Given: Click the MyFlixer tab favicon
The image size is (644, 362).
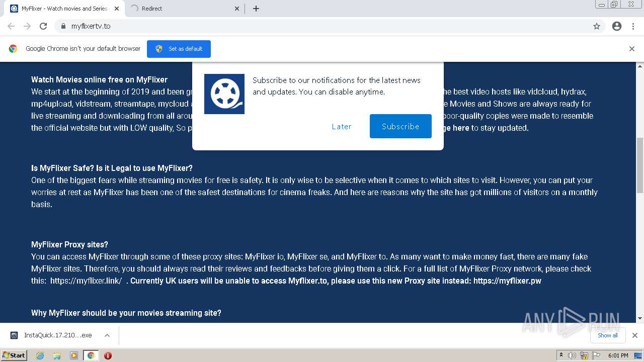Looking at the screenshot, I should point(14,9).
